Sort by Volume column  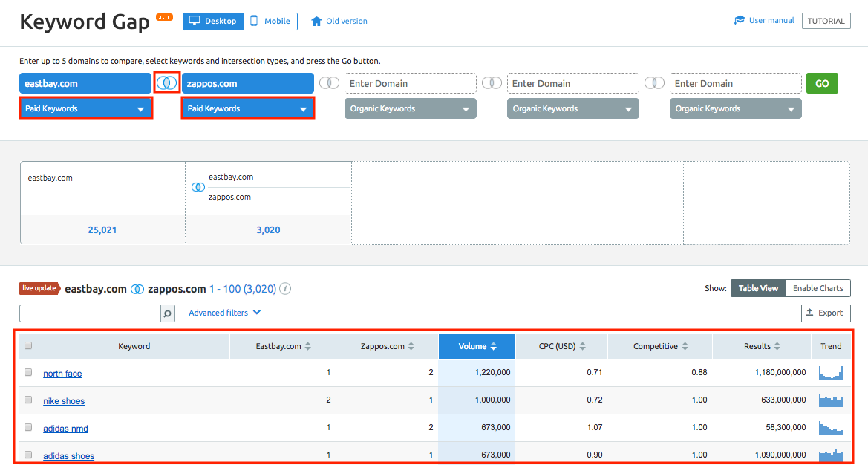point(477,346)
